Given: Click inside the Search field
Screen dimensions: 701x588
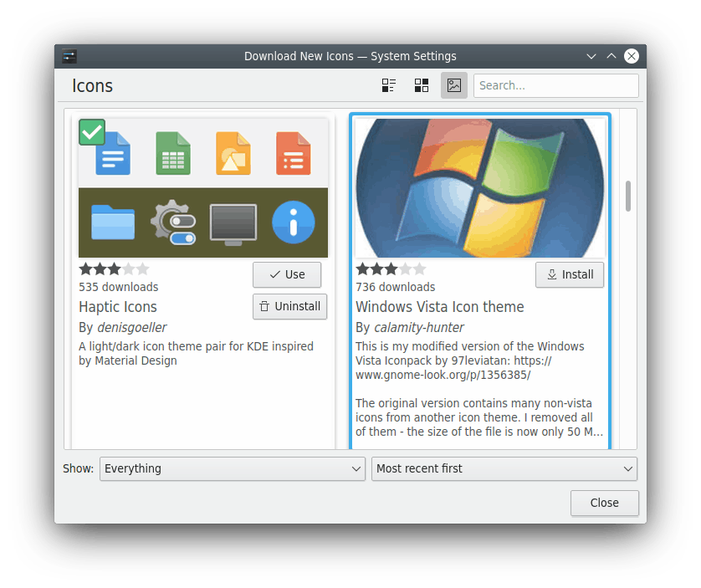Looking at the screenshot, I should (555, 84).
